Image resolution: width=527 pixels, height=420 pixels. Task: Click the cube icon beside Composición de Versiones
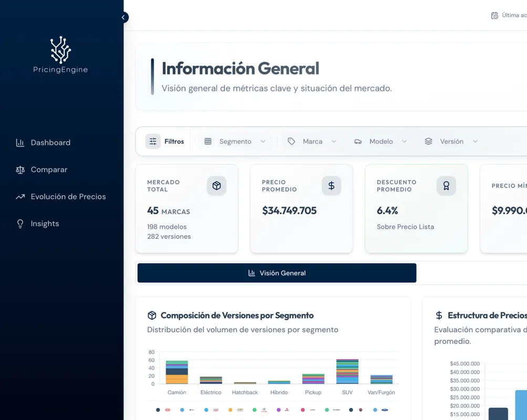152,315
